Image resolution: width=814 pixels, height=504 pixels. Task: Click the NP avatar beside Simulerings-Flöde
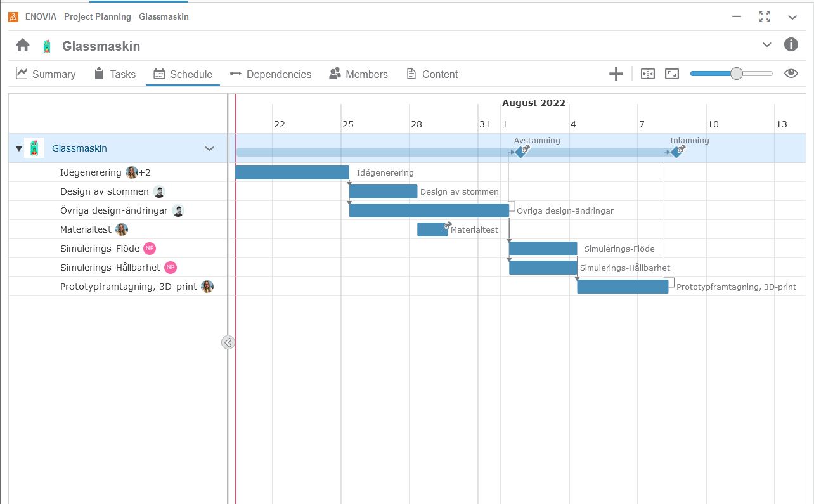click(149, 249)
